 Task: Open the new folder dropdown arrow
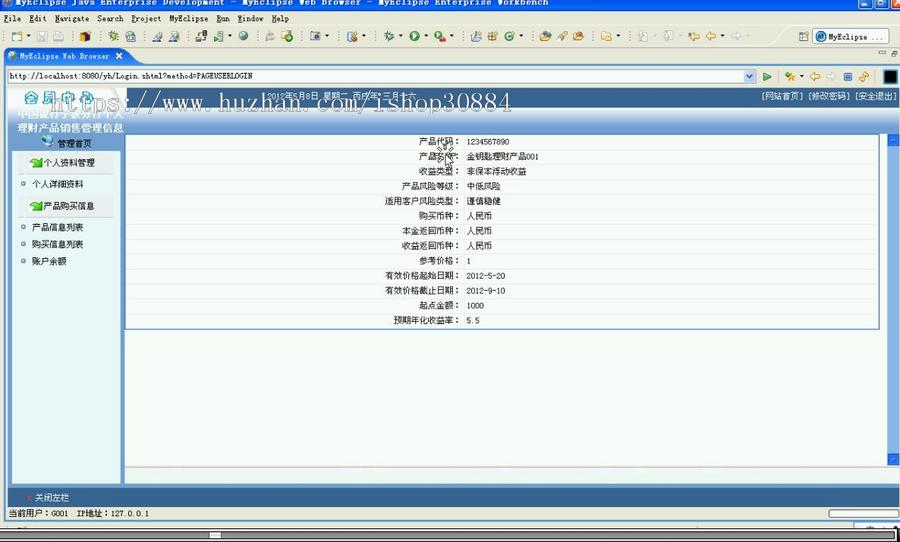pyautogui.click(x=618, y=36)
